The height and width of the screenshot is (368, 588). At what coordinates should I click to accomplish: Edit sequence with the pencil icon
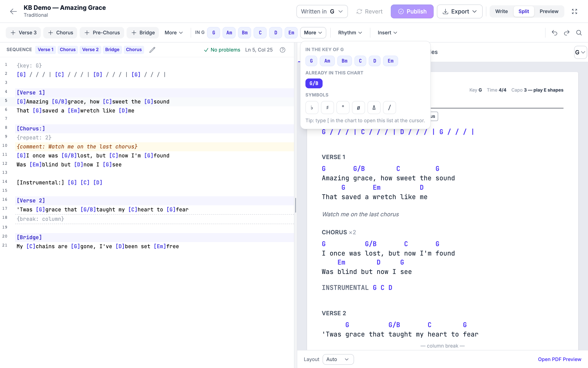point(152,50)
